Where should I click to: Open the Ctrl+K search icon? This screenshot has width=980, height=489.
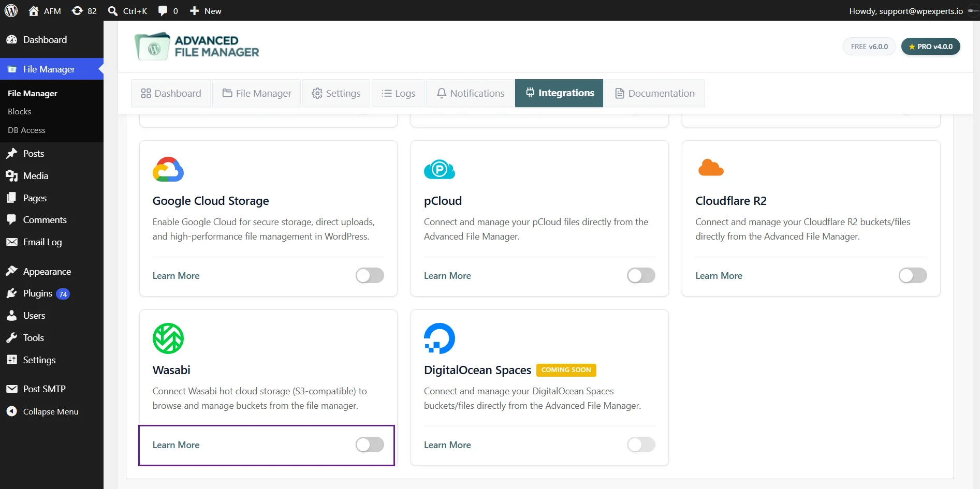click(x=112, y=11)
